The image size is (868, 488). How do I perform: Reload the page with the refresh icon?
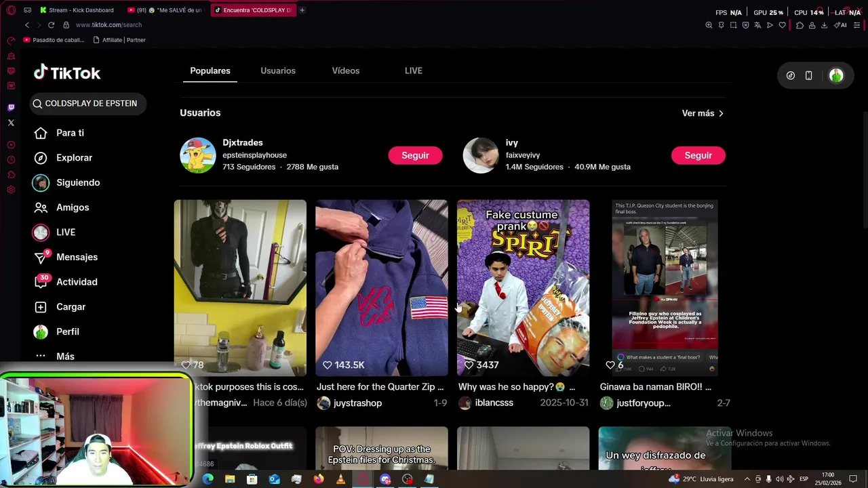(x=51, y=25)
